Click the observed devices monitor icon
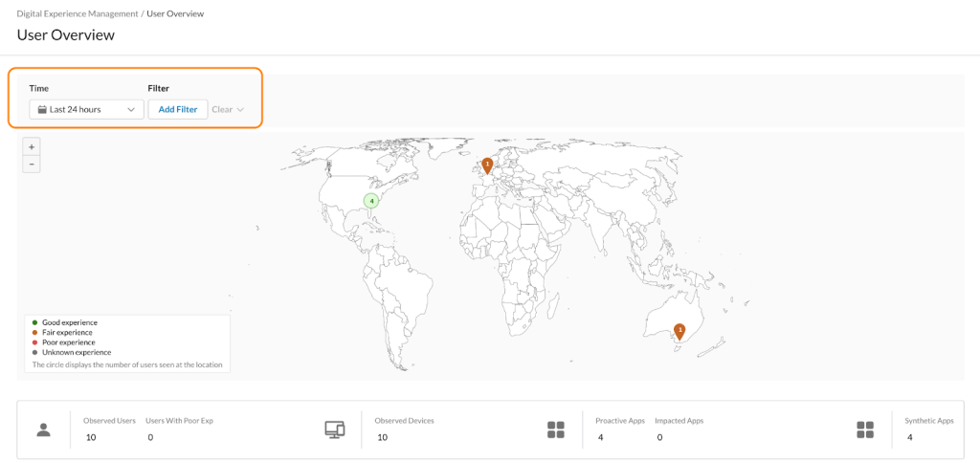 (x=335, y=430)
